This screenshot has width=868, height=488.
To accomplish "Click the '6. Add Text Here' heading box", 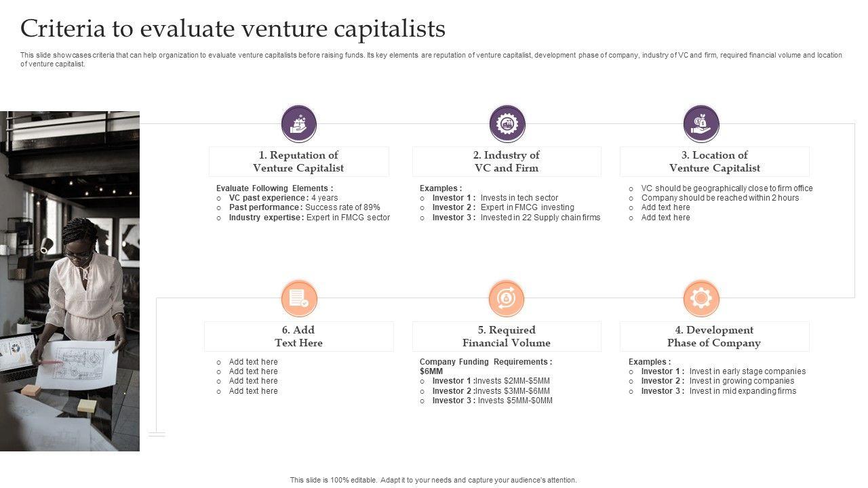I will (298, 336).
